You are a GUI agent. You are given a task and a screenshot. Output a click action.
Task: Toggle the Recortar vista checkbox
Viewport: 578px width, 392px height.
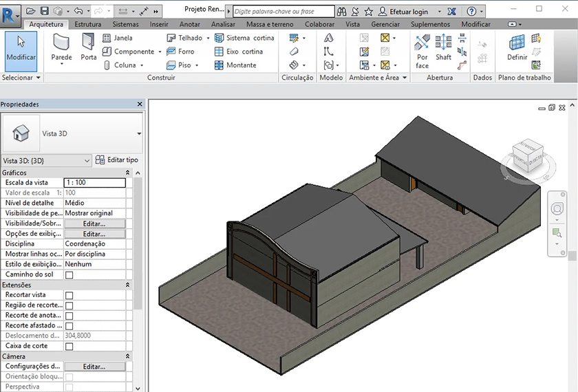(x=69, y=295)
